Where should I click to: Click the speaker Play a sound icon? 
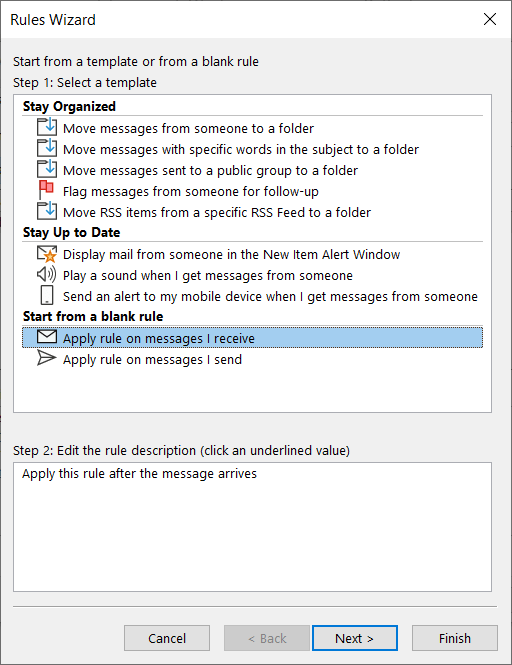click(46, 275)
